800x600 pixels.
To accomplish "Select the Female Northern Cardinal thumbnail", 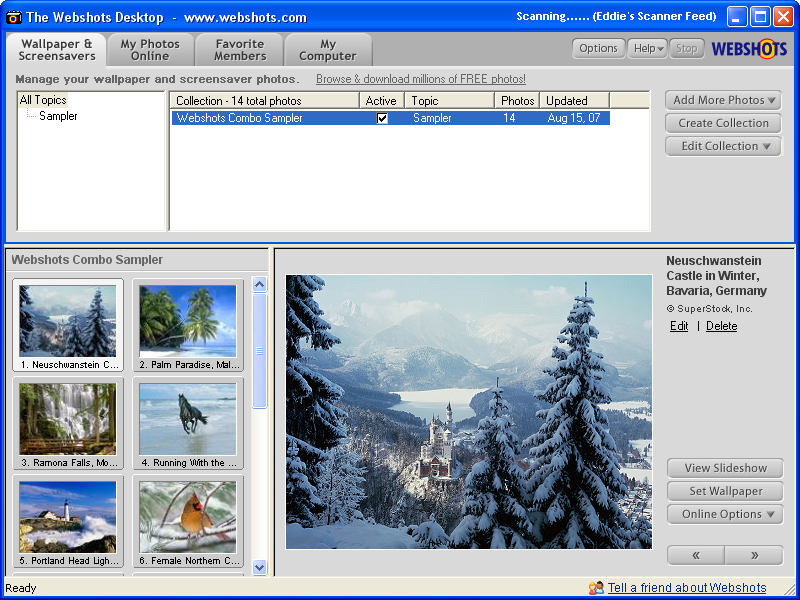I will coord(188,521).
